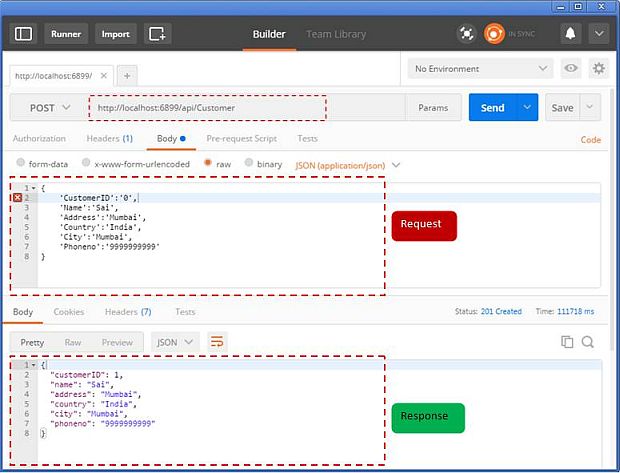Click the 201 Created status text
This screenshot has height=473, width=620.
501,311
